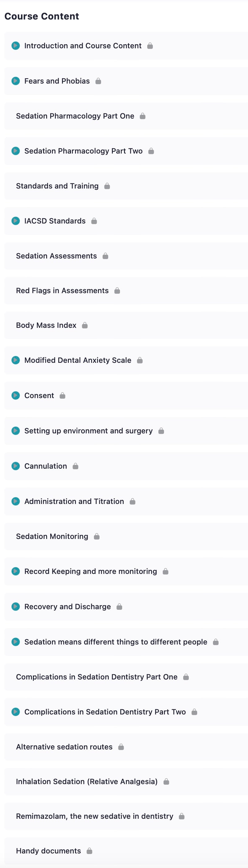Screen dimensions: 248x868
Task: Click play icon next to Fears and Phobias
Action: coord(15,81)
